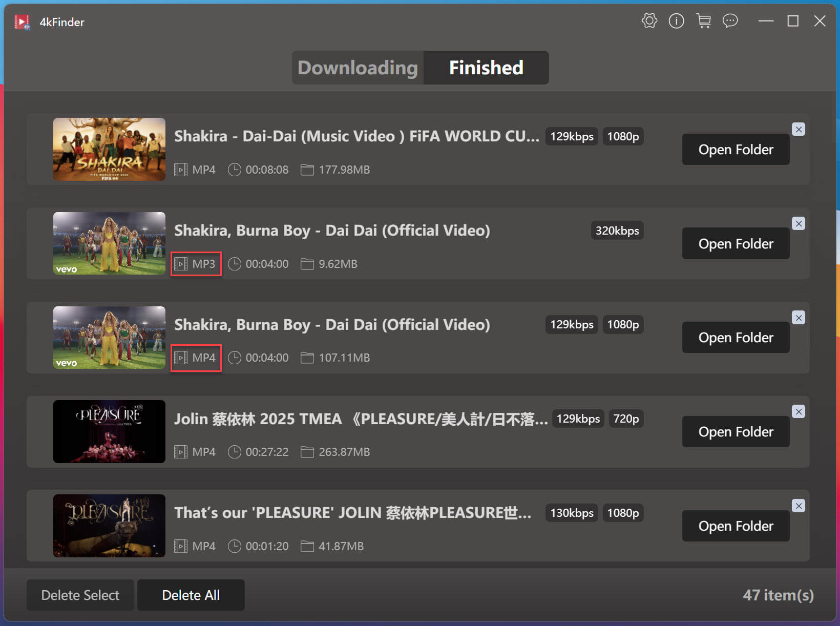Click clock icon in the 107.11MB row
The width and height of the screenshot is (840, 626).
(234, 358)
